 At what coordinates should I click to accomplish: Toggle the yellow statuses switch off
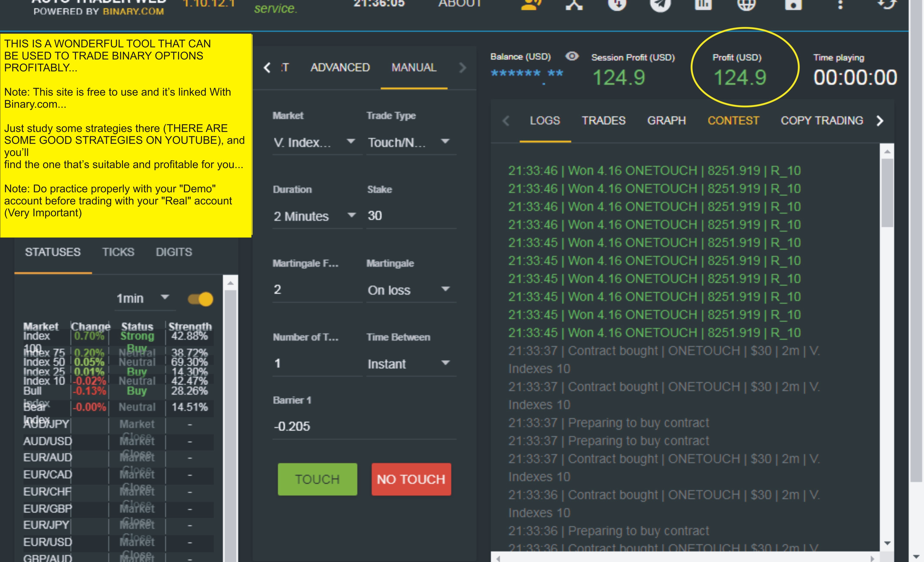point(201,299)
